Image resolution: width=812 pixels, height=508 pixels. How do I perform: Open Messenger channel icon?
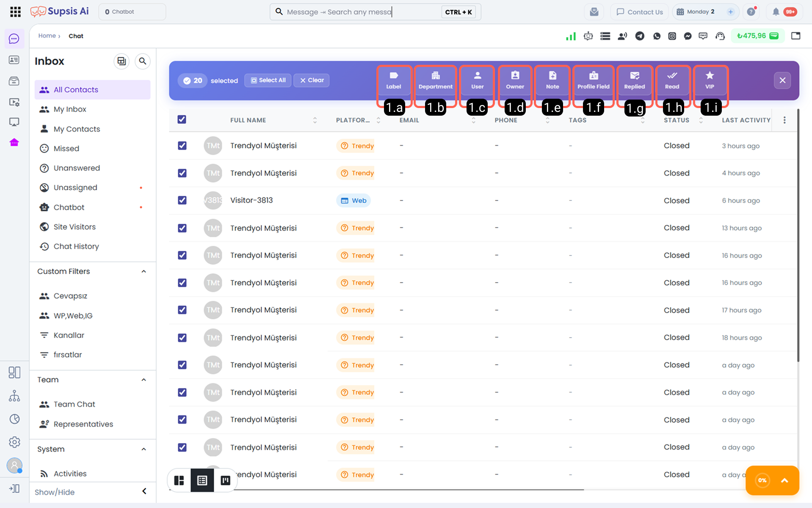(x=688, y=36)
